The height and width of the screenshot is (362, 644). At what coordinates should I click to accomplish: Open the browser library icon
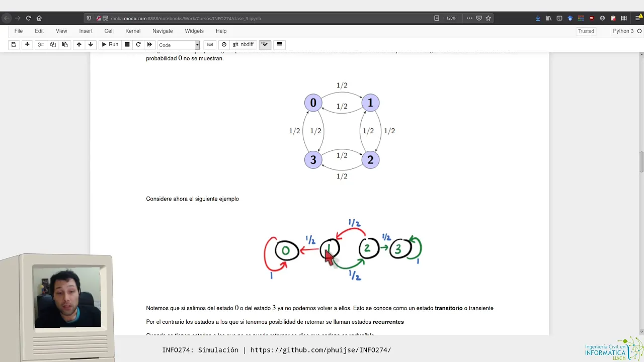pyautogui.click(x=549, y=18)
